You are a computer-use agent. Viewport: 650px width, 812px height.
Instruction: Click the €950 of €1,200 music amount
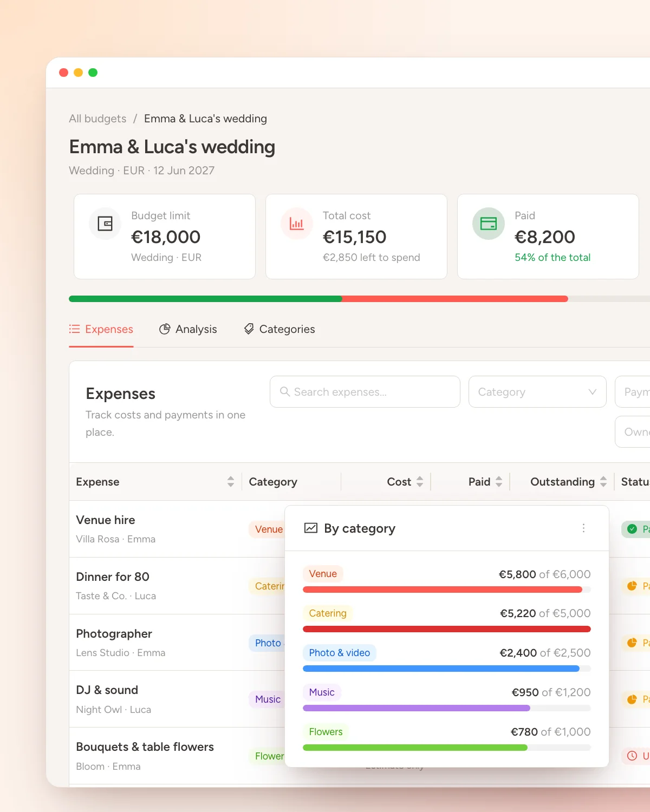pos(551,692)
